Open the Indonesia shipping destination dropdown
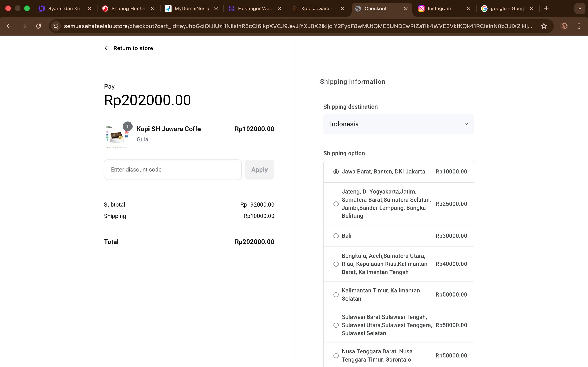This screenshot has height=367, width=588. coord(399,124)
